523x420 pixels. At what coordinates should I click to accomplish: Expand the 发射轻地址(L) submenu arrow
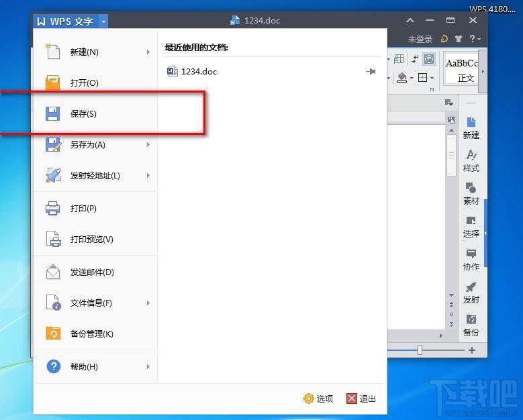[x=148, y=175]
